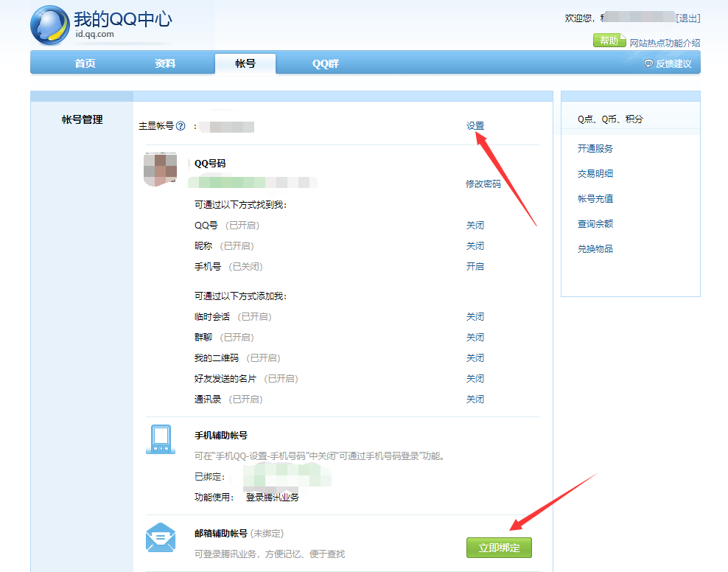Click the phone icon for 手机辅助帐号
Image resolution: width=728 pixels, height=572 pixels.
coord(161,439)
